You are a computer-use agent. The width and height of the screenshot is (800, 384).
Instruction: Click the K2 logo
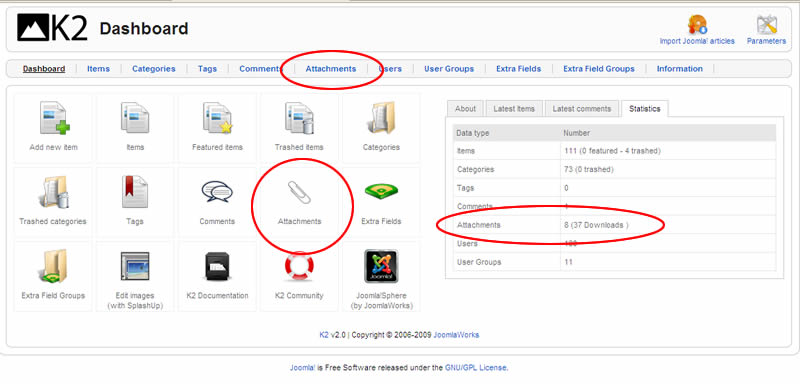click(x=52, y=28)
